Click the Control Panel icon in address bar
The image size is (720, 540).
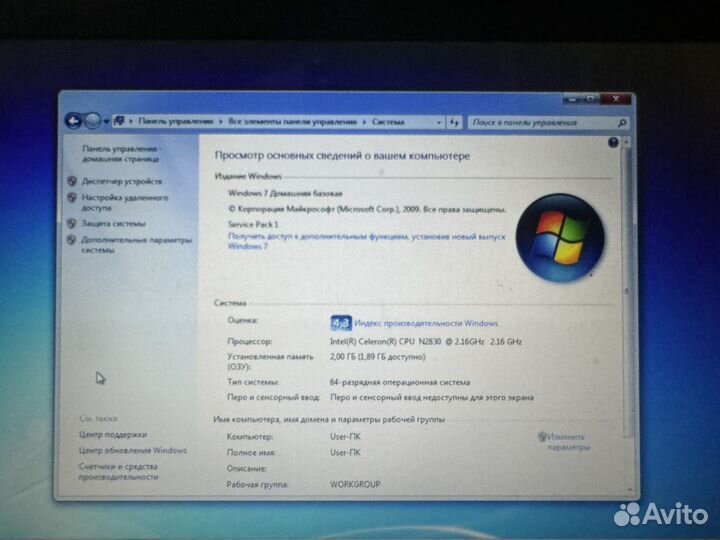[x=120, y=121]
